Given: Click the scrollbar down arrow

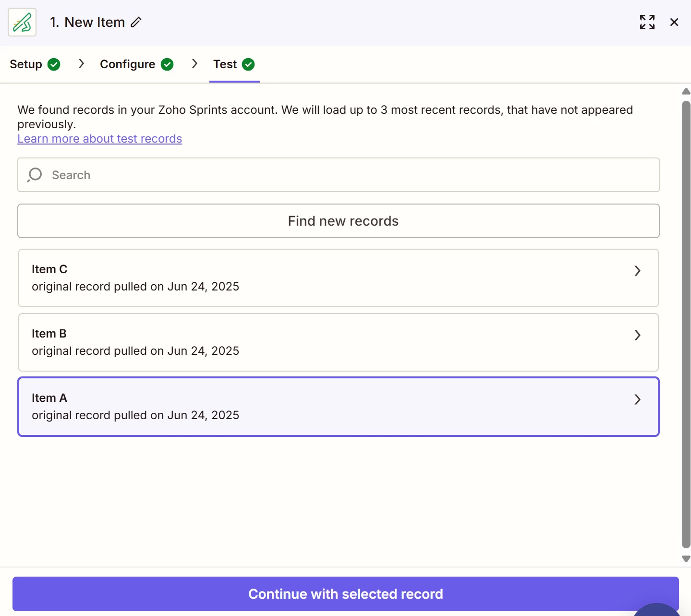Looking at the screenshot, I should click(686, 559).
